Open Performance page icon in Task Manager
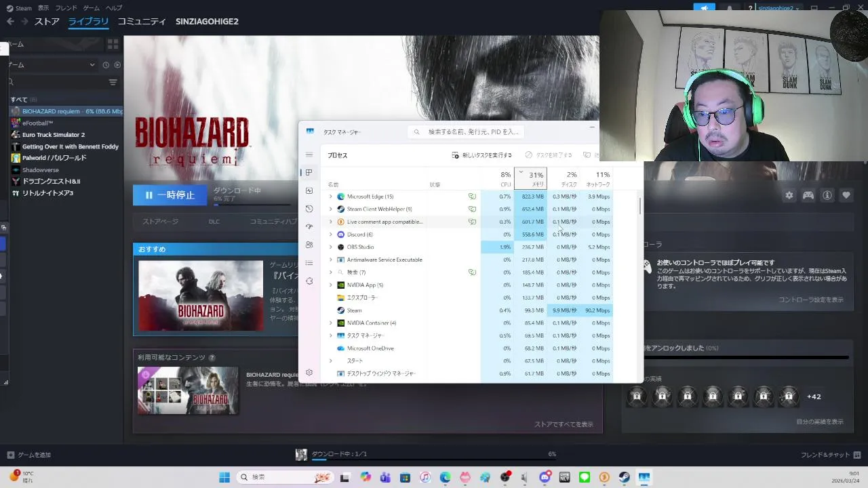This screenshot has height=488, width=868. pos(309,190)
